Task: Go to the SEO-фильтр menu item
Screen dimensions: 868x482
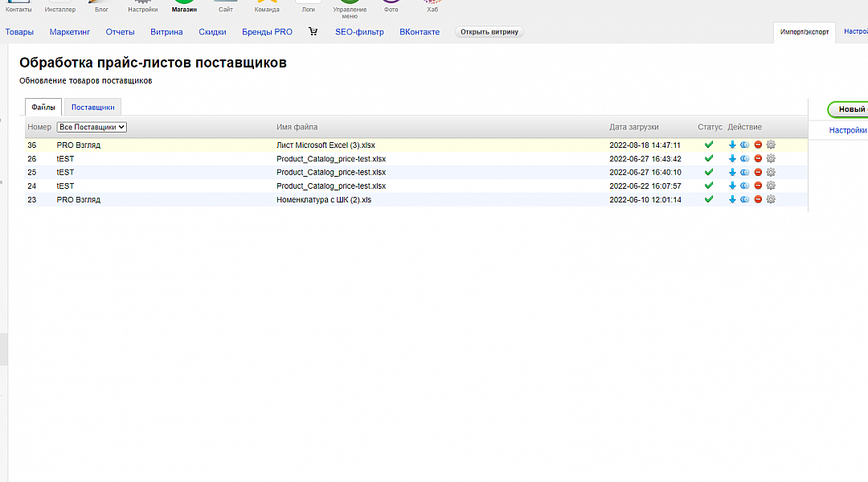Action: 359,32
